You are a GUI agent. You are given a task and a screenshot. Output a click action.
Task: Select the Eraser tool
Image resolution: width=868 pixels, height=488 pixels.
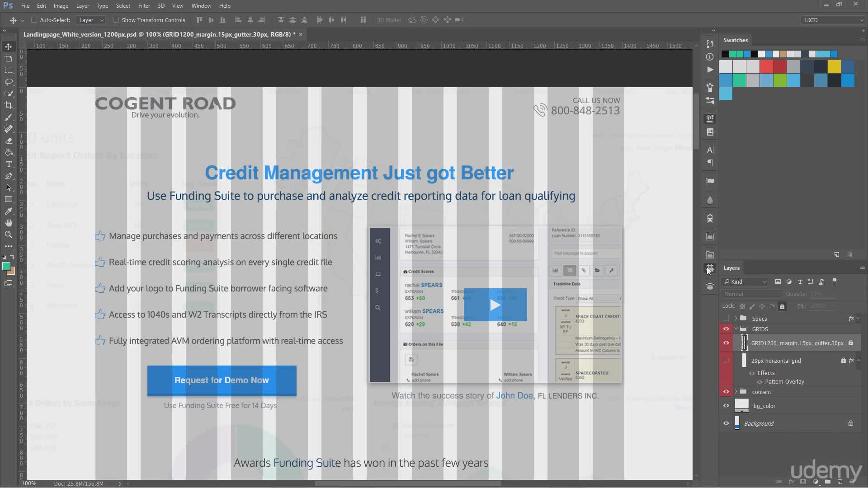9,141
